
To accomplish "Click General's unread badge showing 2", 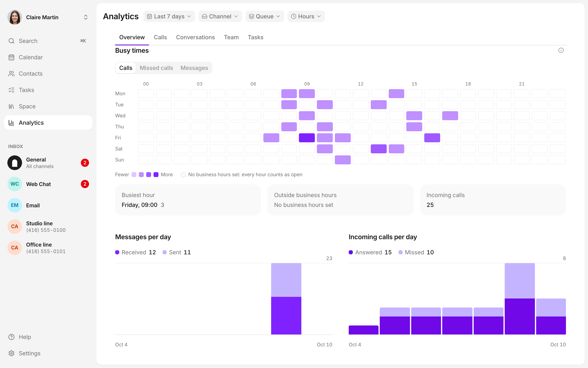I will coord(85,163).
